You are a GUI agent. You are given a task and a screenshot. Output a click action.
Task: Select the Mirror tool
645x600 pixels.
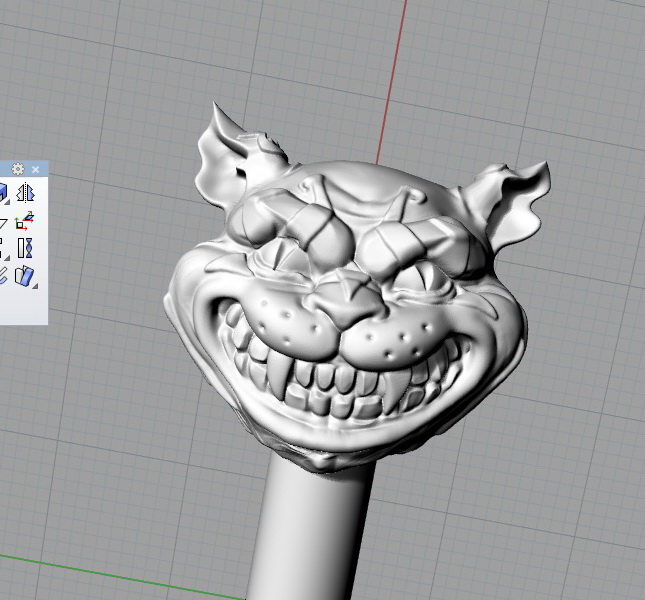tap(26, 193)
